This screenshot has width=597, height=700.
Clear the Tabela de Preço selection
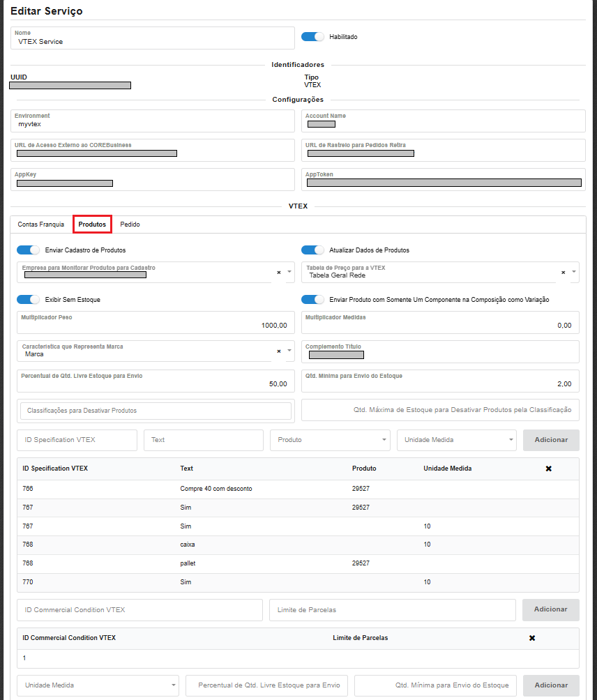563,273
